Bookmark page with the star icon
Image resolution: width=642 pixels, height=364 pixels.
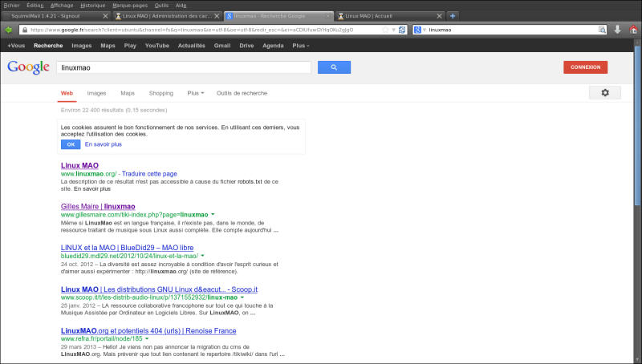pos(385,30)
